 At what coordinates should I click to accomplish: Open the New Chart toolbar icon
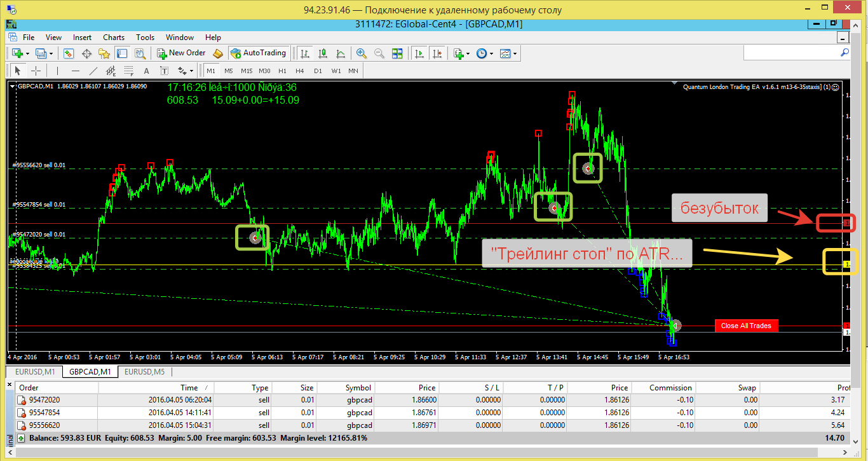point(17,53)
